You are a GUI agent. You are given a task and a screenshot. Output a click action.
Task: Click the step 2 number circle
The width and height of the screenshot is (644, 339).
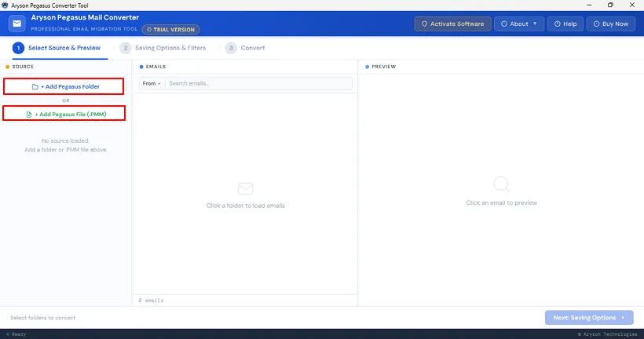pos(126,48)
